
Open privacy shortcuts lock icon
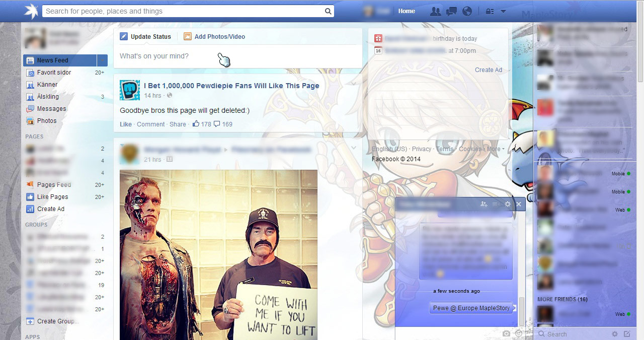pyautogui.click(x=490, y=11)
